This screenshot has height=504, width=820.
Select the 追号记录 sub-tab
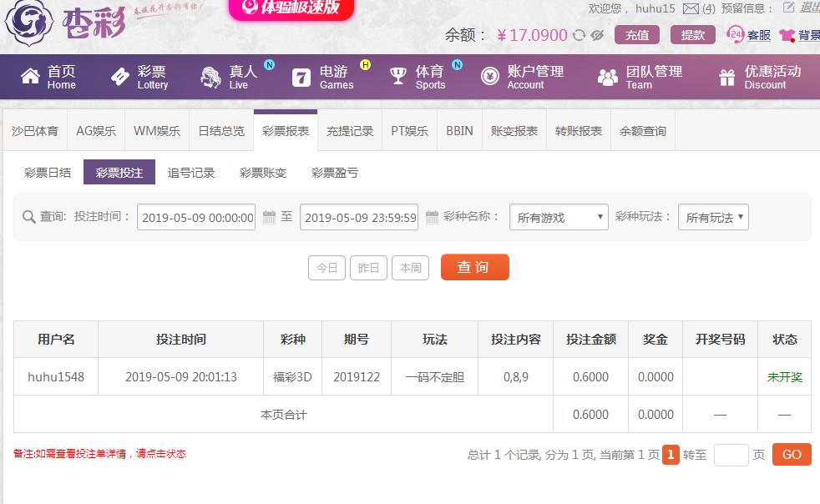coord(191,173)
